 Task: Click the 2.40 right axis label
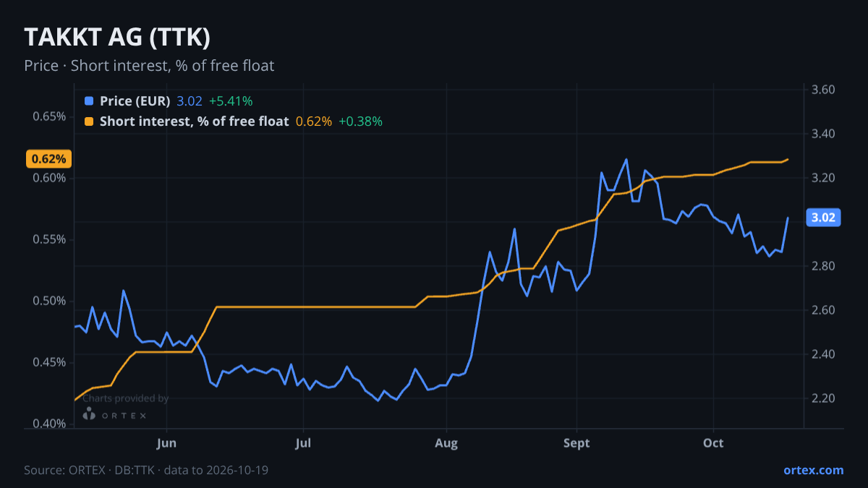click(824, 354)
